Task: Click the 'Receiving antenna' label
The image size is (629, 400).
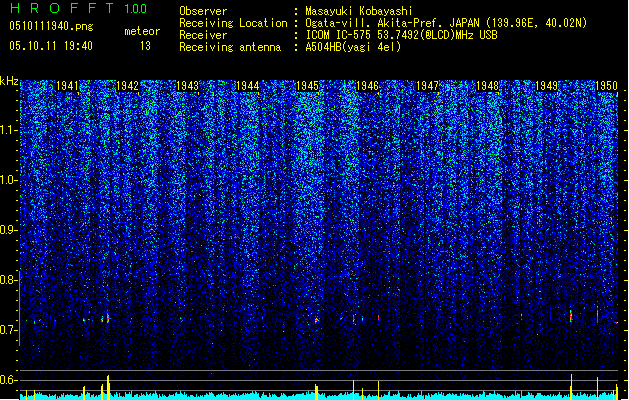Action: tap(230, 47)
